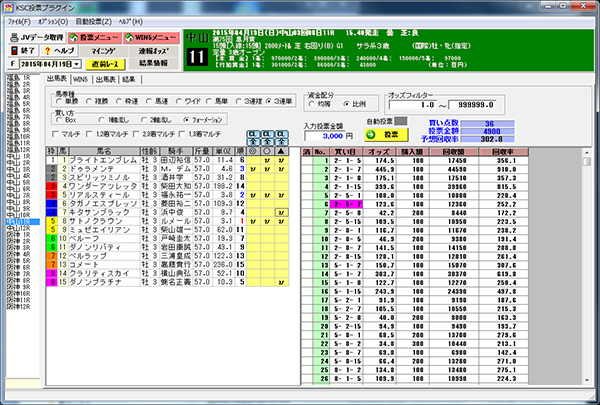Select the 2軸流し buying method radio
Viewport: 600px width, 405px height.
(143, 120)
